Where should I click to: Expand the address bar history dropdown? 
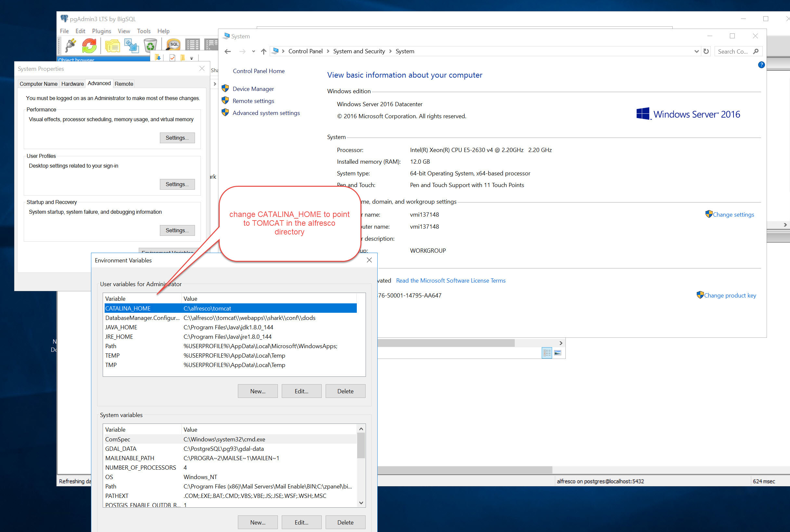click(x=696, y=51)
